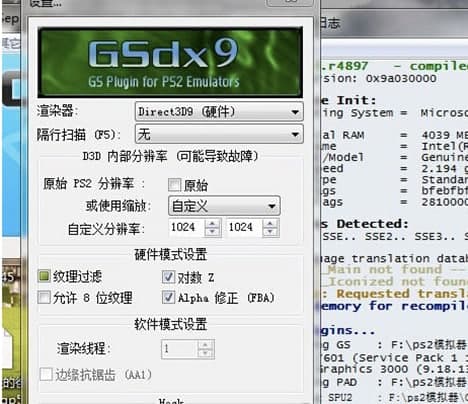Click the 软件模式设置 group heading
The height and width of the screenshot is (404, 468).
[170, 324]
